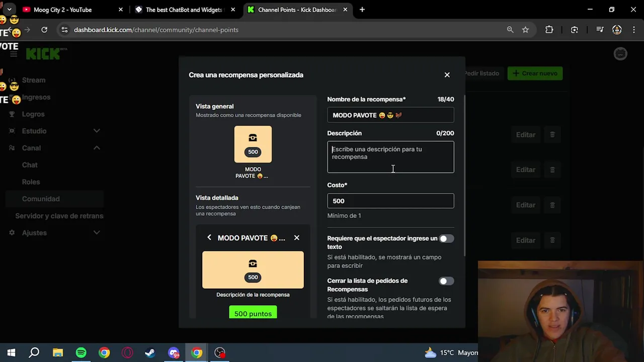Open Windows taskbar search

coord(34,352)
